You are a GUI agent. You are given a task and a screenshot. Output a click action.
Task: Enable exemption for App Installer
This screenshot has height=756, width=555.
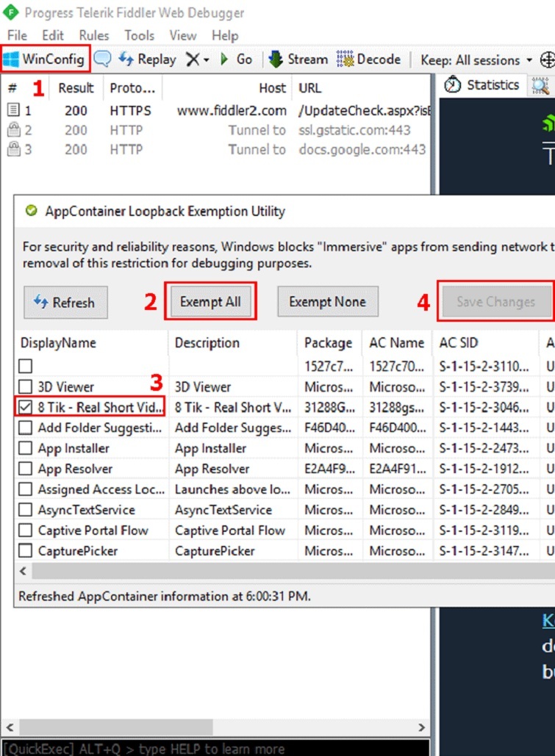pyautogui.click(x=26, y=448)
